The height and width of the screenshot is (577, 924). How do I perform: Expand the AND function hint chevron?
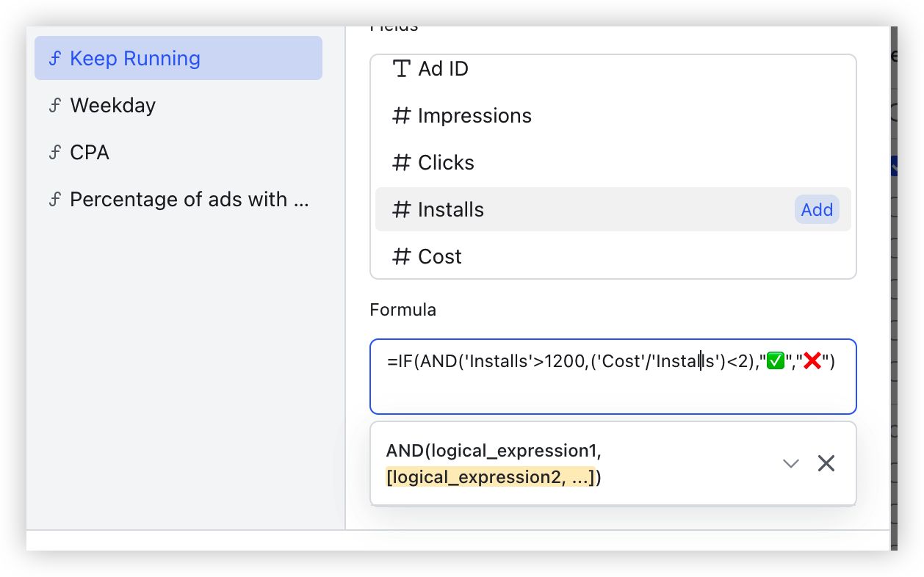[x=790, y=463]
